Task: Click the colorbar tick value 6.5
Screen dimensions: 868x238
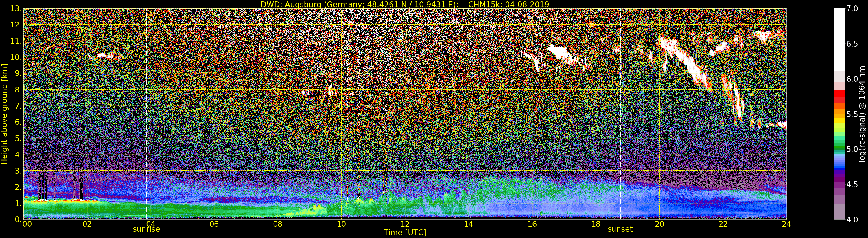Action: click(852, 44)
